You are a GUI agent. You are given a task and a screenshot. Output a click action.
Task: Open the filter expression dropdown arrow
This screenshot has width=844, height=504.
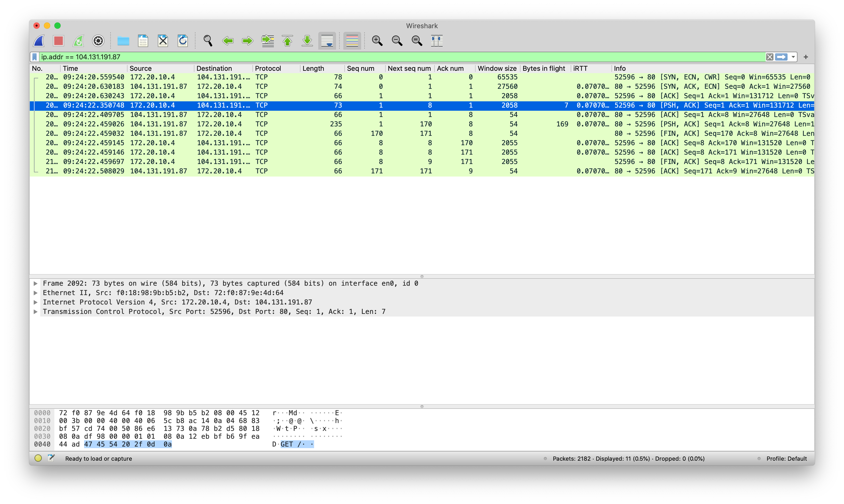[792, 57]
